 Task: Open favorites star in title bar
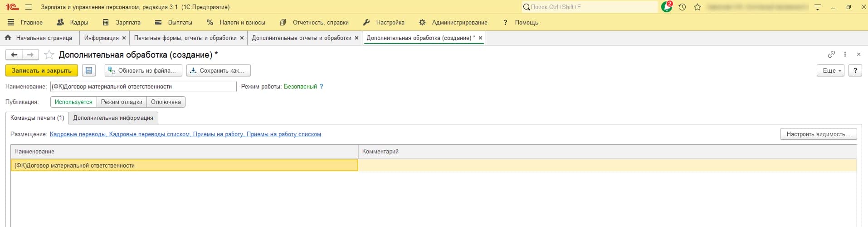697,7
